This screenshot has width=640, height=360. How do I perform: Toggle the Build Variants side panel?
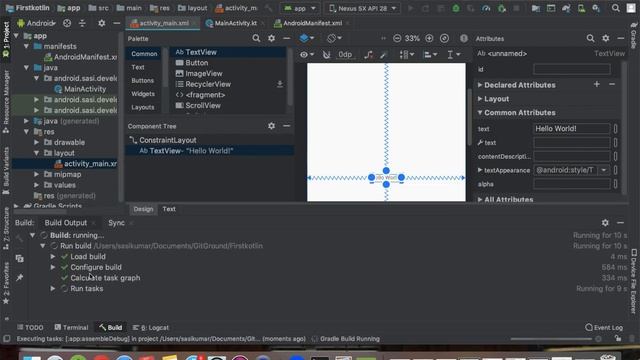(6, 171)
